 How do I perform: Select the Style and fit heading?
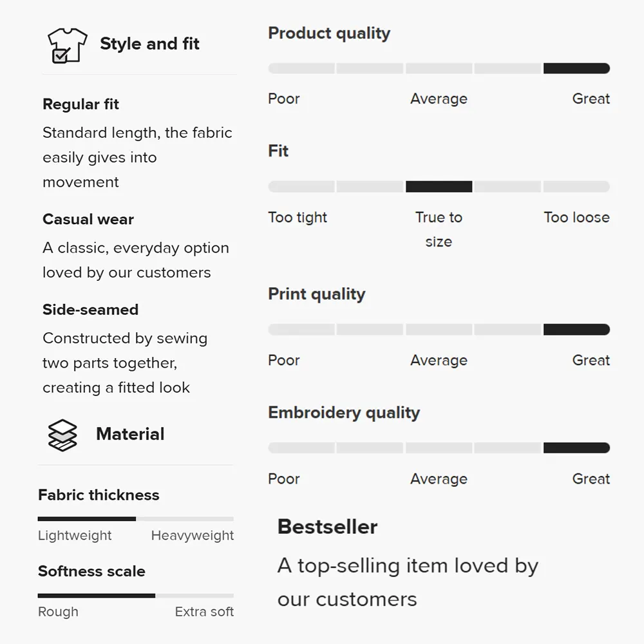[149, 44]
